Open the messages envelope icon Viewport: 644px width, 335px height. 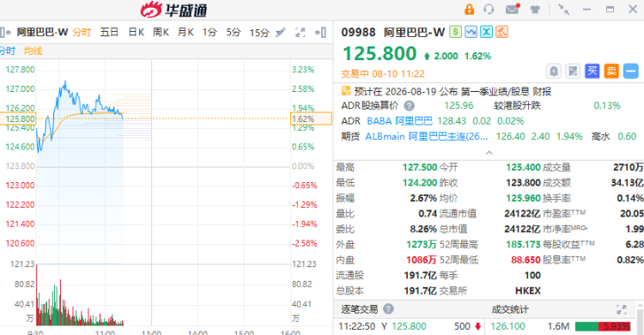513,9
